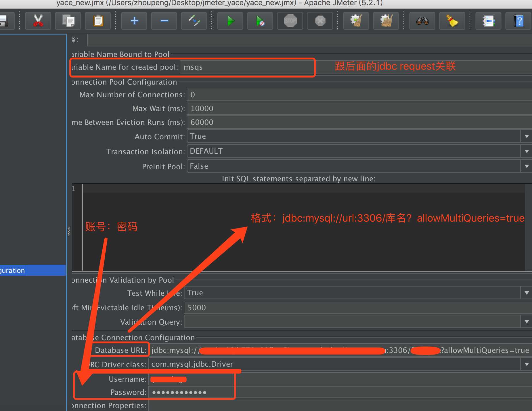This screenshot has height=411, width=532.
Task: Start the test with the green play icon
Action: click(230, 21)
